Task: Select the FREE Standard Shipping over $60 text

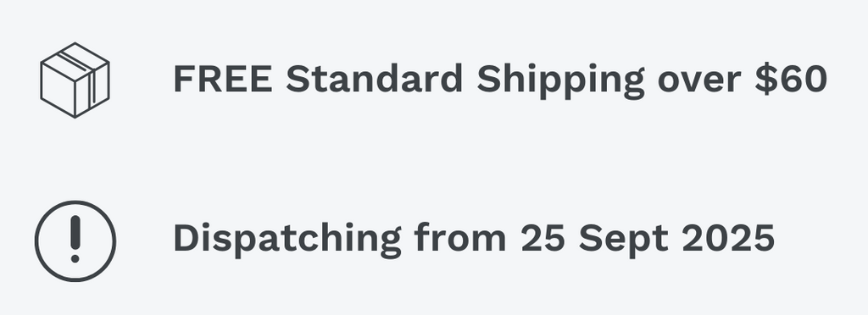Action: click(500, 80)
